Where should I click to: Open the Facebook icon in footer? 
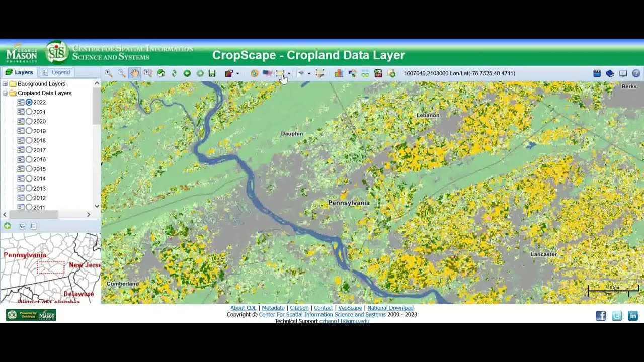click(601, 316)
